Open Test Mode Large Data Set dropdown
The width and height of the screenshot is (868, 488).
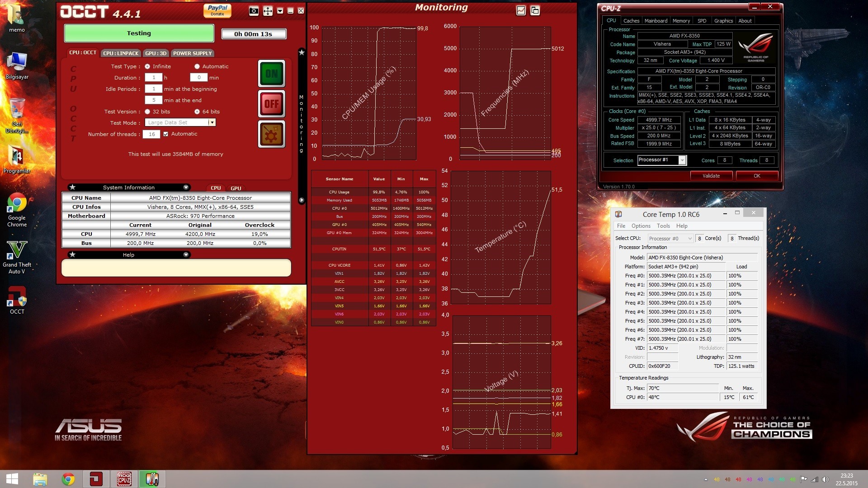(180, 122)
